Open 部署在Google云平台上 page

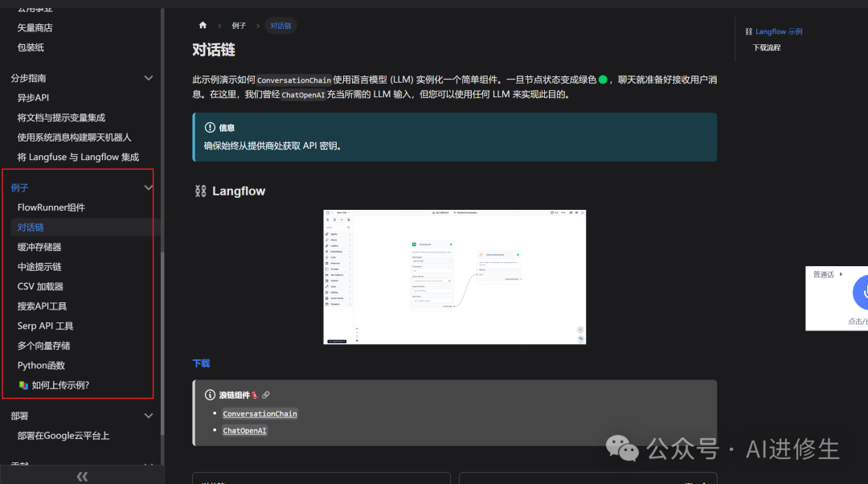pos(63,436)
